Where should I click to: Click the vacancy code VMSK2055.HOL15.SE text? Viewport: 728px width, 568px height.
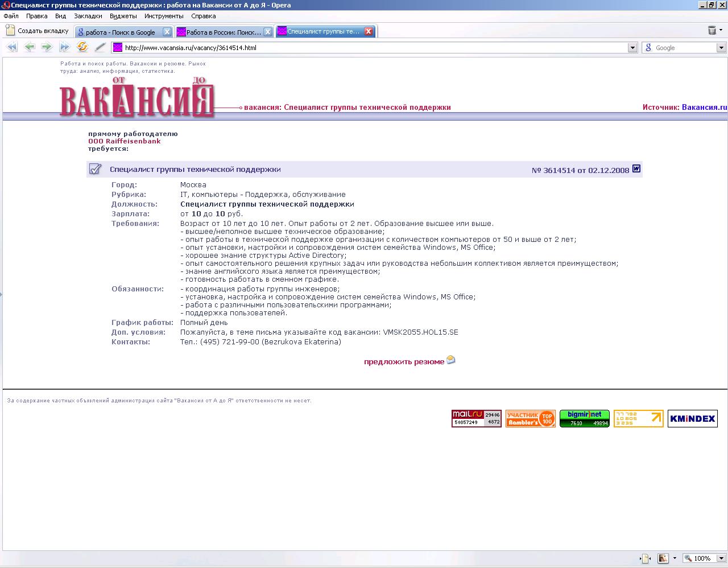click(420, 332)
